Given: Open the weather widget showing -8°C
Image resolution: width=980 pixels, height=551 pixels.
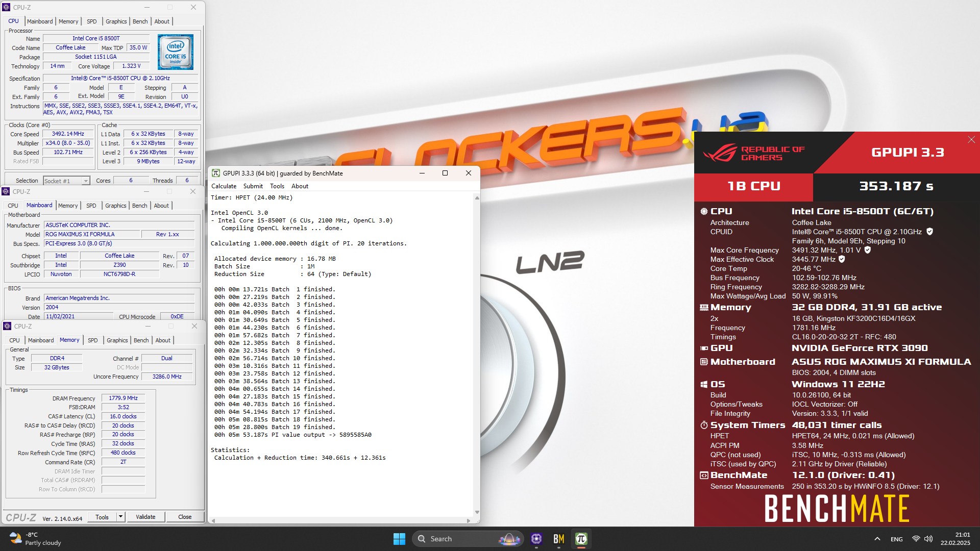Looking at the screenshot, I should coord(36,539).
